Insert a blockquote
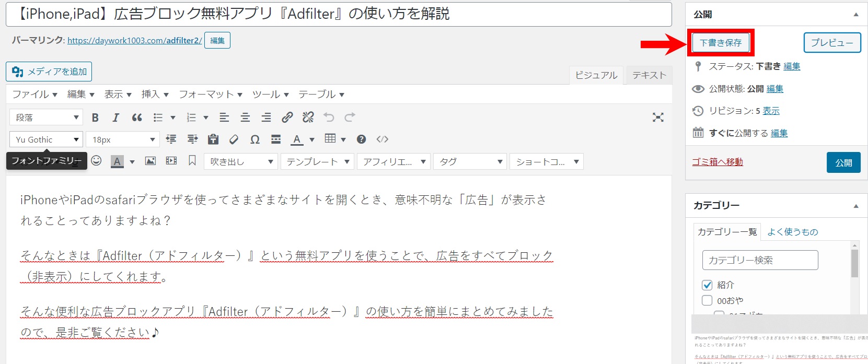The height and width of the screenshot is (364, 868). tap(137, 118)
